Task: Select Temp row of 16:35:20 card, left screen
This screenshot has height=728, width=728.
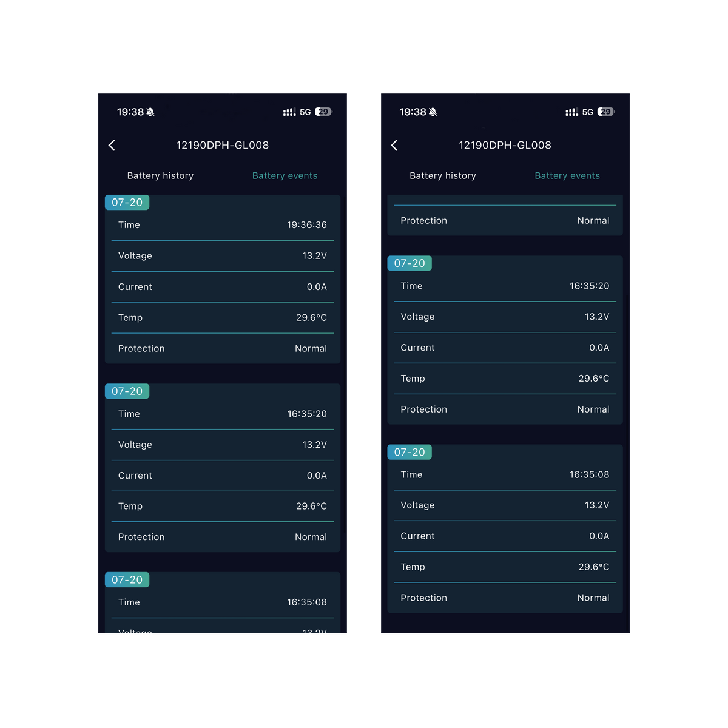Action: pos(223,506)
